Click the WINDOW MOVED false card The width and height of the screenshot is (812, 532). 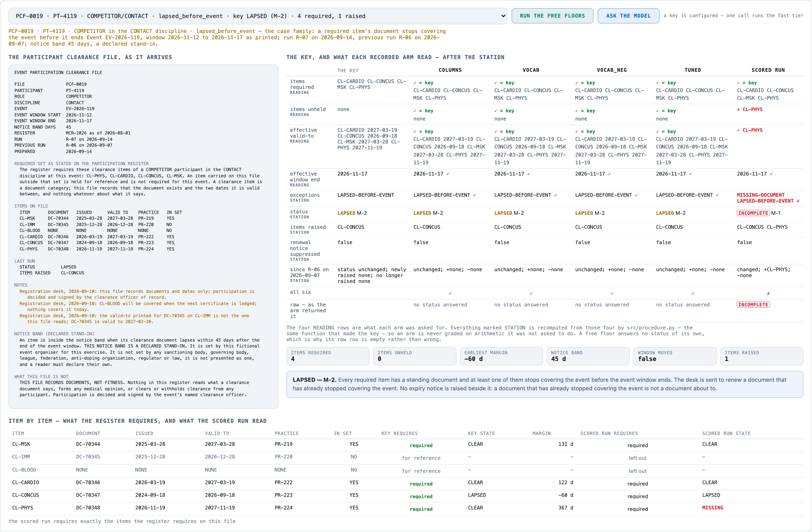coord(674,356)
